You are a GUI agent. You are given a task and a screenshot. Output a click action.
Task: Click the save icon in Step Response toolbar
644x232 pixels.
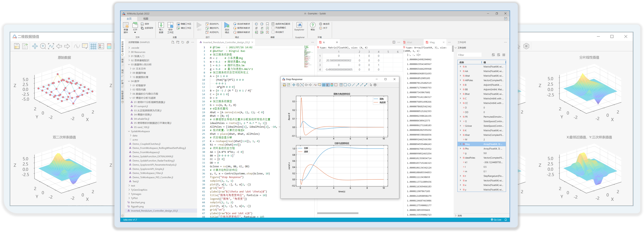tap(284, 85)
